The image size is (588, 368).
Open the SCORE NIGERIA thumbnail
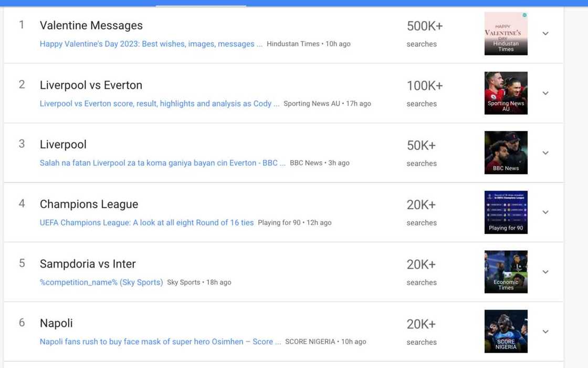tap(506, 331)
